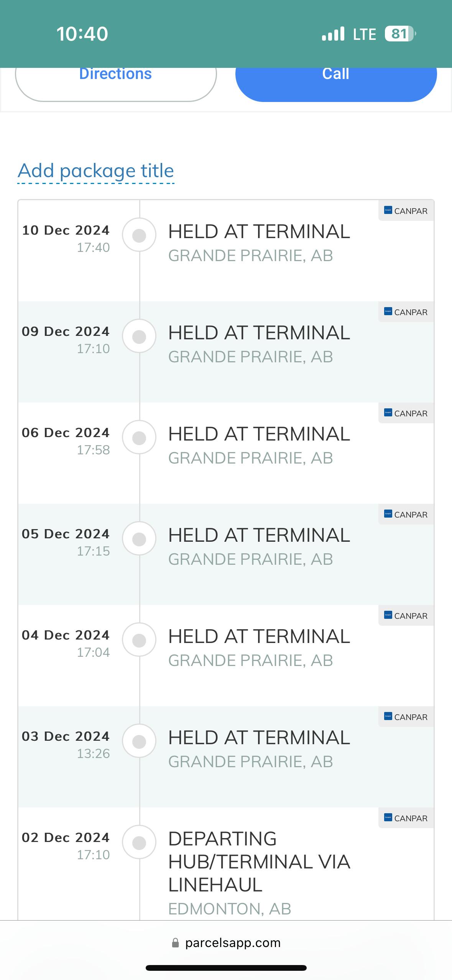The height and width of the screenshot is (980, 452).
Task: Select the 04 Dec 2024 timeline marker
Action: 139,640
